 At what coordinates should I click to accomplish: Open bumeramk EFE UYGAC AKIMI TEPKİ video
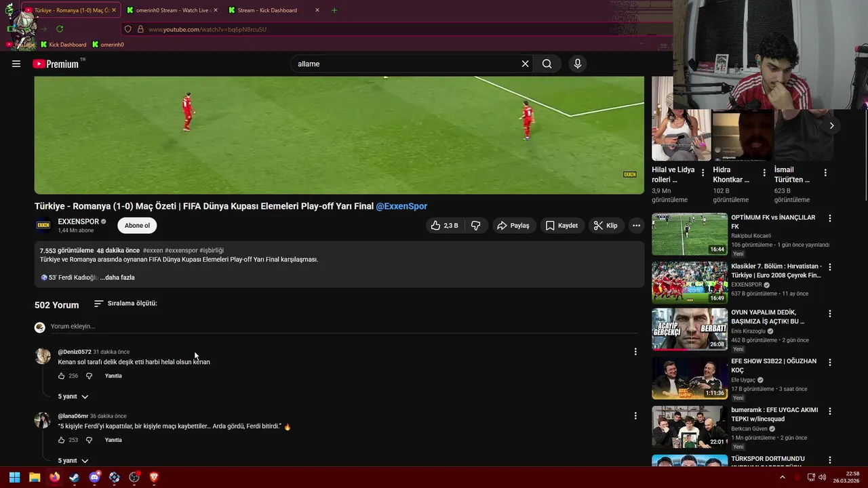(x=689, y=426)
